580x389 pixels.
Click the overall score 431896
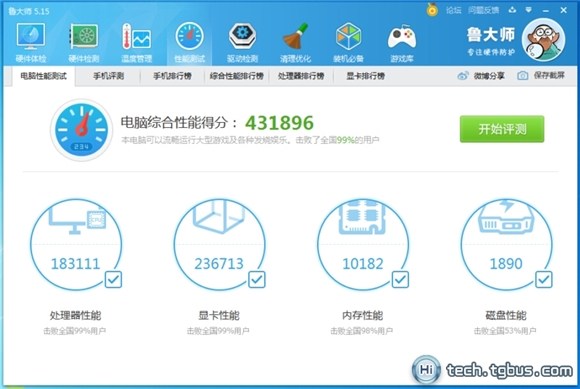tap(279, 123)
